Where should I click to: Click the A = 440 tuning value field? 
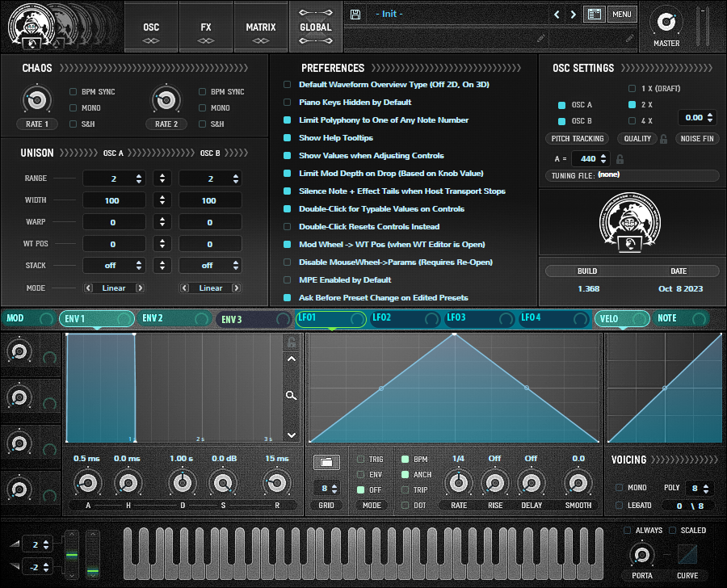click(x=587, y=159)
